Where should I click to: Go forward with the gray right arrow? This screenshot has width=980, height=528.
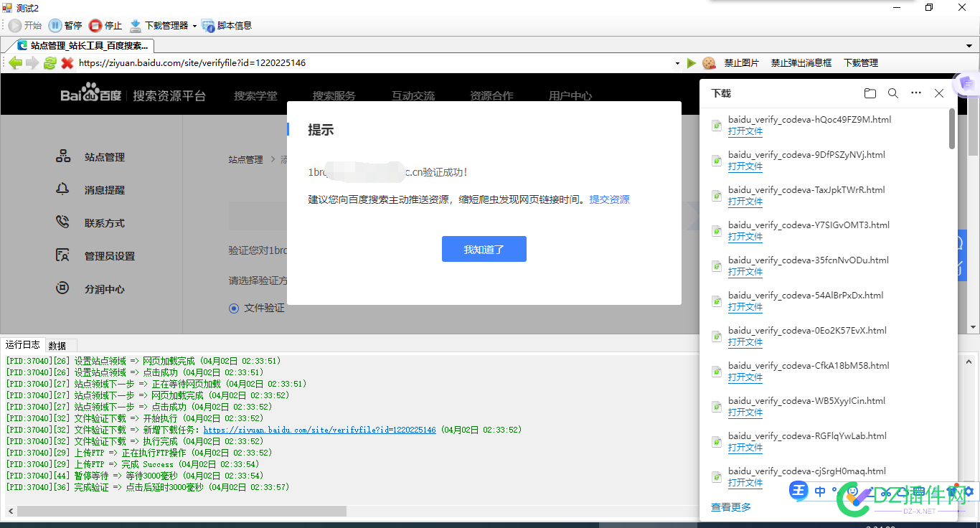click(x=32, y=63)
